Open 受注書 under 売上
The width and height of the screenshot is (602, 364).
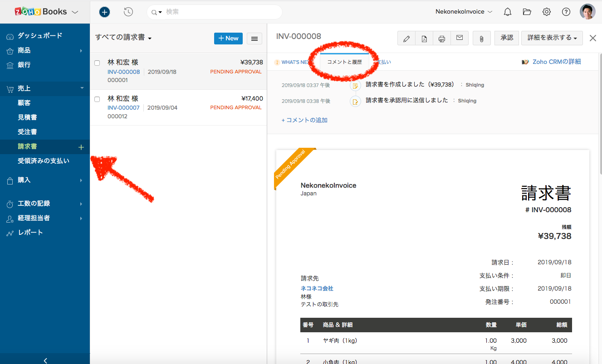[x=27, y=132]
